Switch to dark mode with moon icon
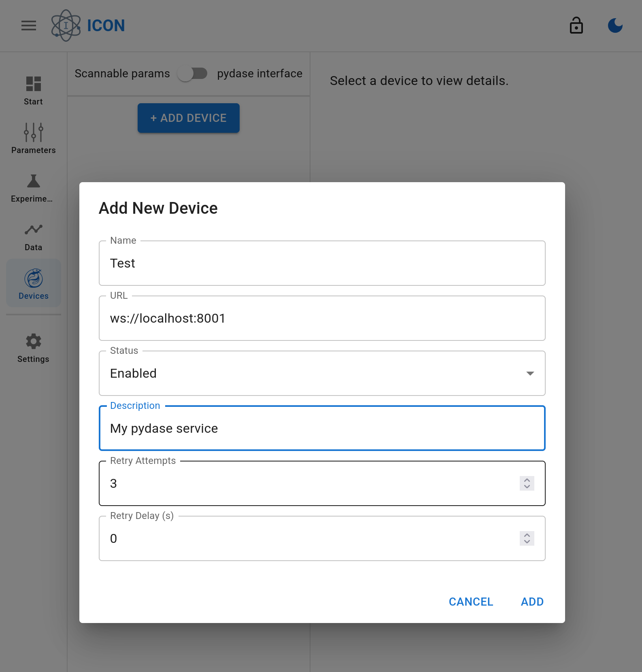The height and width of the screenshot is (672, 642). tap(615, 26)
